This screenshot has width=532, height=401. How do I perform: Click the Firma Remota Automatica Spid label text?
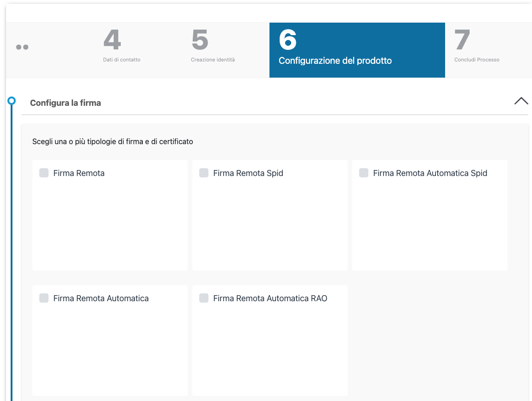point(430,173)
